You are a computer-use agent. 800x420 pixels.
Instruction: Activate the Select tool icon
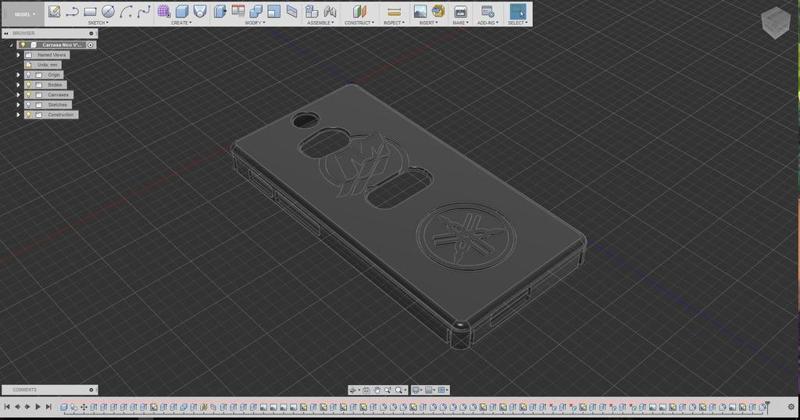[517, 11]
